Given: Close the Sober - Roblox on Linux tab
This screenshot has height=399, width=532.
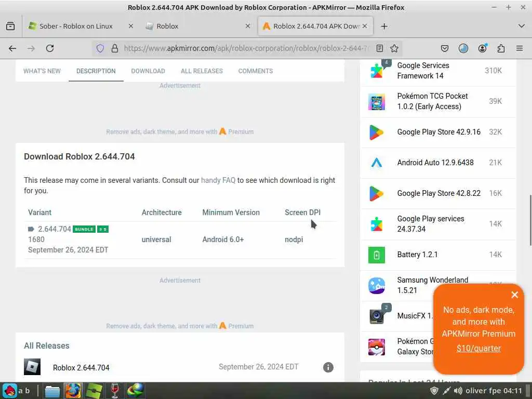Looking at the screenshot, I should tap(130, 26).
